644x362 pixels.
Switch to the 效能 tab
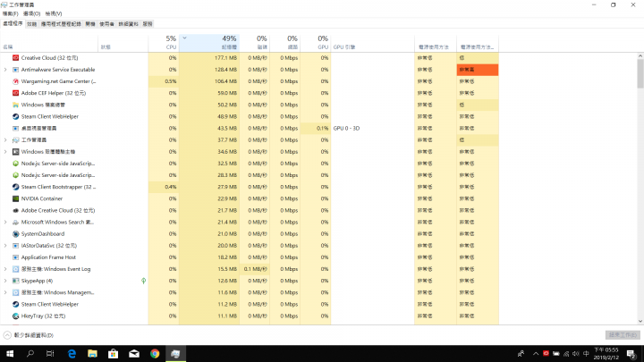31,24
